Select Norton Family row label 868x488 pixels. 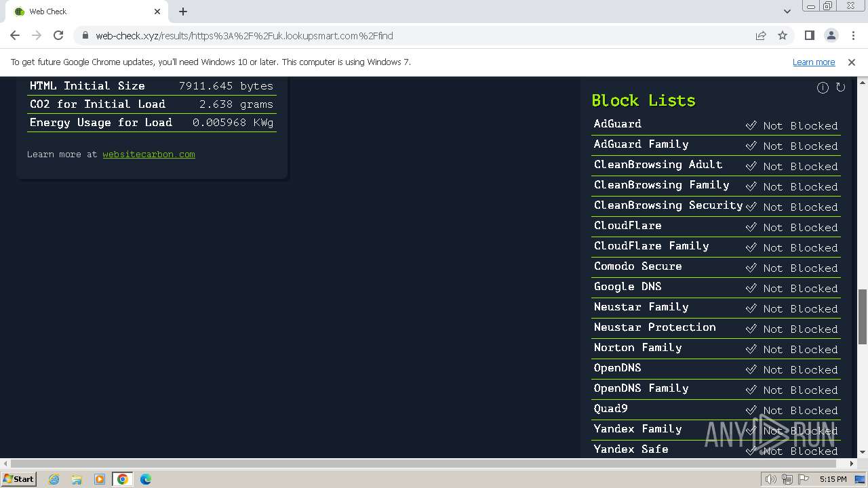[638, 348]
